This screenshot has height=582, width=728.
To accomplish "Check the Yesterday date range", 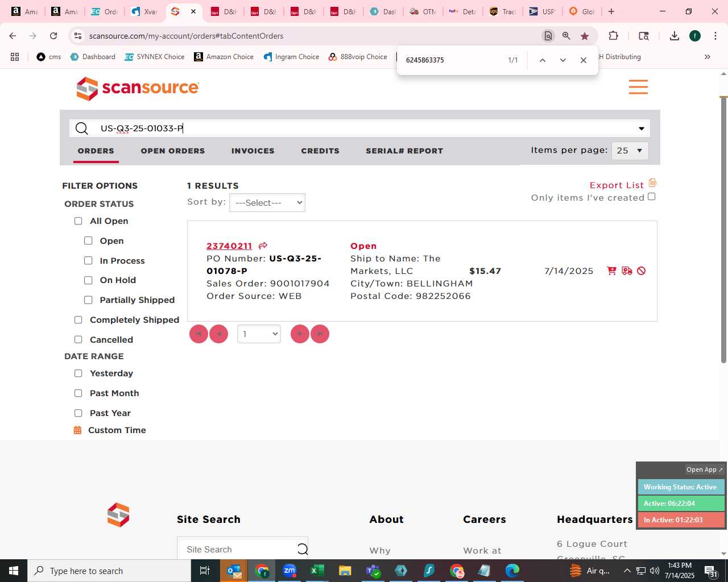I will tap(78, 373).
